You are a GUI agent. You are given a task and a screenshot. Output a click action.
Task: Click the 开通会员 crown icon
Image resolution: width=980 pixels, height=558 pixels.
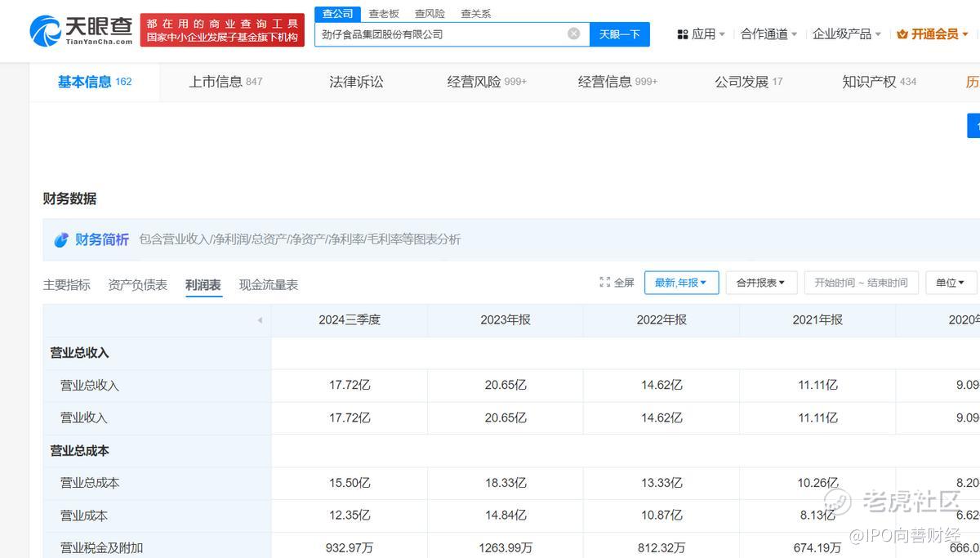click(902, 34)
